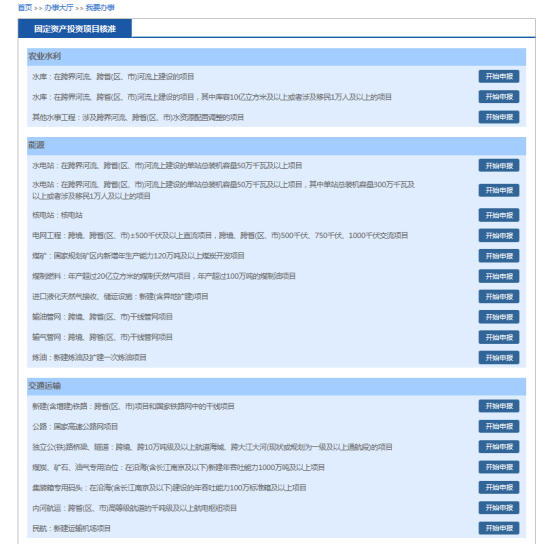Viewport: 554px width, 545px height.
Task: Click 开始申报 for 进口液化天然气接收、储运设施 row
Action: (x=499, y=297)
